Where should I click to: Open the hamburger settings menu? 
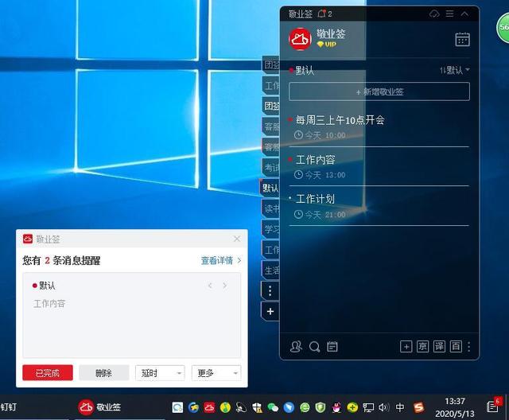pos(449,14)
